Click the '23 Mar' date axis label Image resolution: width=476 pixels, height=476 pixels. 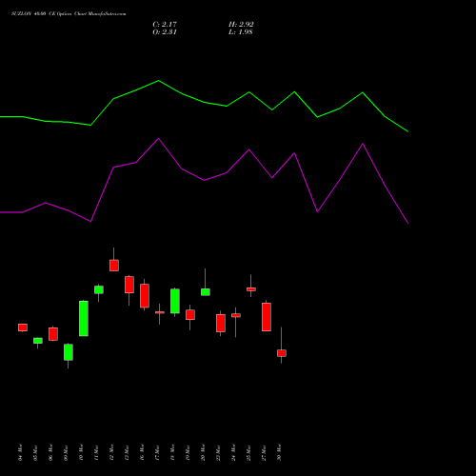pos(218,452)
